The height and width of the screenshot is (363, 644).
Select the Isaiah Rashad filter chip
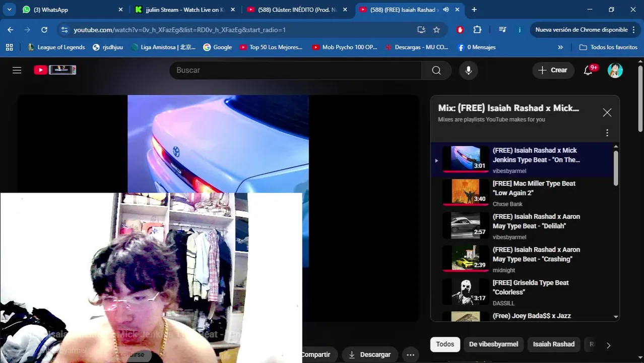pos(554,344)
